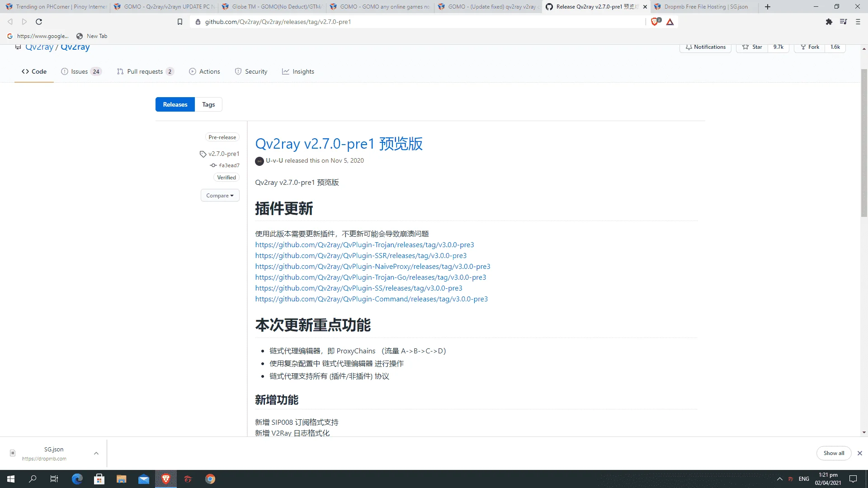868x488 pixels.
Task: Open Mail app from taskbar
Action: tap(143, 479)
